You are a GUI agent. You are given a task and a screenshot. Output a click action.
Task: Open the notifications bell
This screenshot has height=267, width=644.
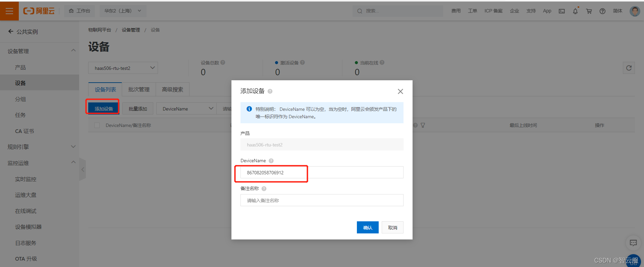coord(575,11)
